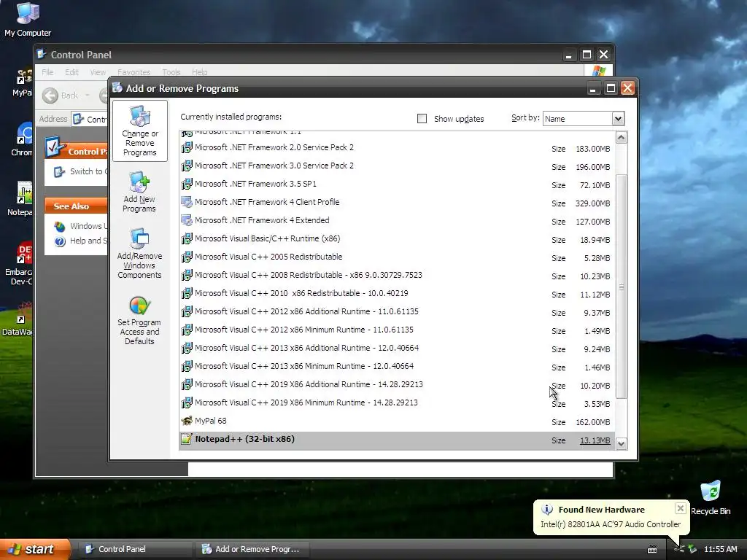The height and width of the screenshot is (560, 747).
Task: Open the Recycle Bin desktop icon
Action: (x=711, y=498)
